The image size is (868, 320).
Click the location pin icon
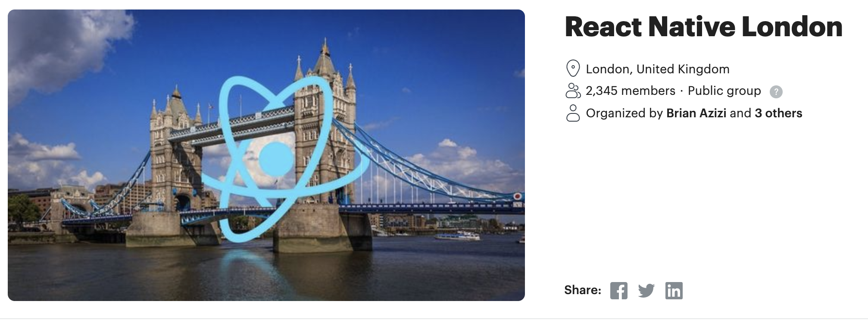point(572,69)
